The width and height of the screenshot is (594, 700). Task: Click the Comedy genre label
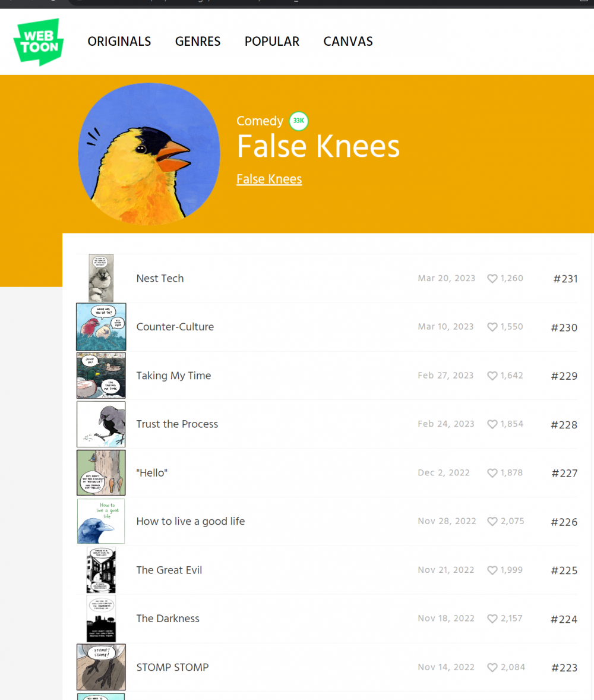pos(260,121)
